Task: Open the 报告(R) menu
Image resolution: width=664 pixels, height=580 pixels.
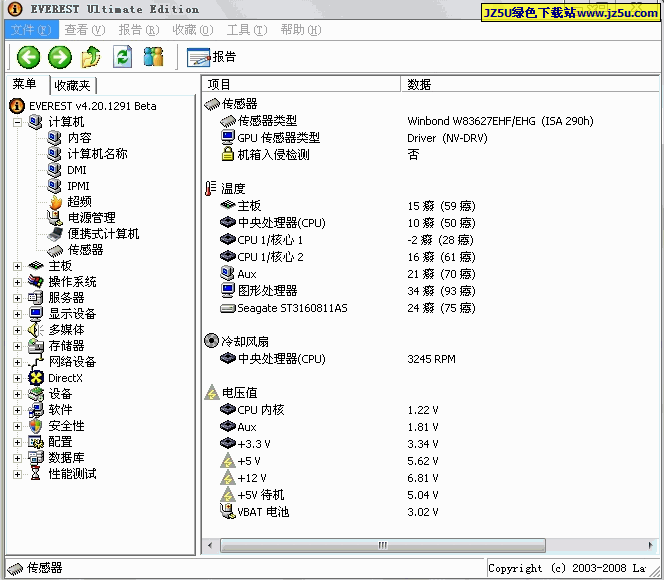Action: tap(139, 30)
